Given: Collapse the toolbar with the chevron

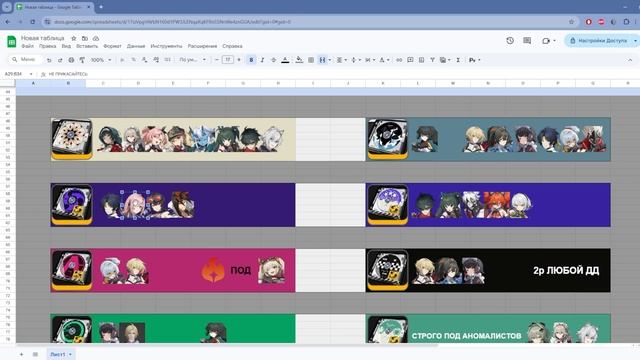Looking at the screenshot, I should pos(630,60).
